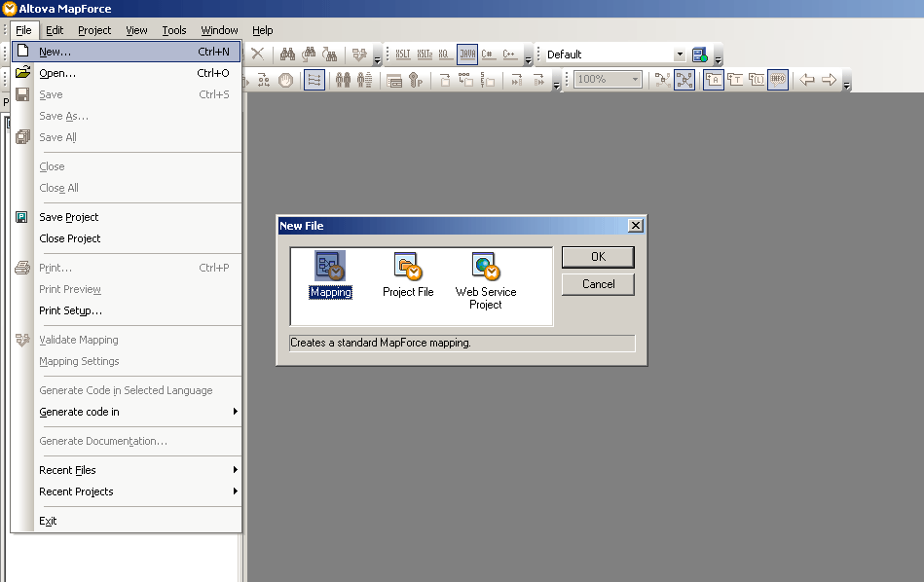Open the View menu
The image size is (924, 582).
tap(136, 30)
